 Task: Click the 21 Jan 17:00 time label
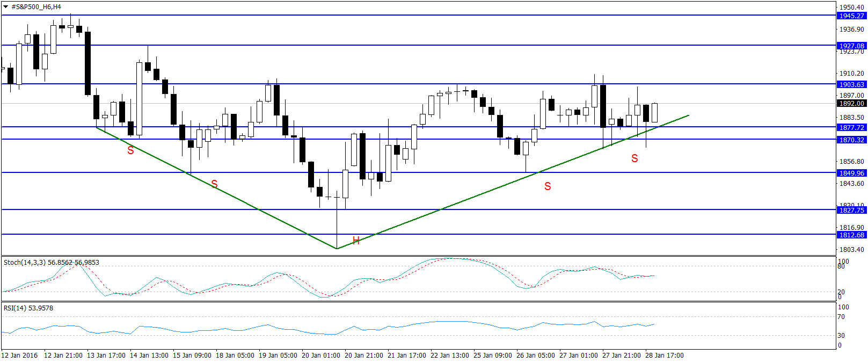(x=407, y=356)
